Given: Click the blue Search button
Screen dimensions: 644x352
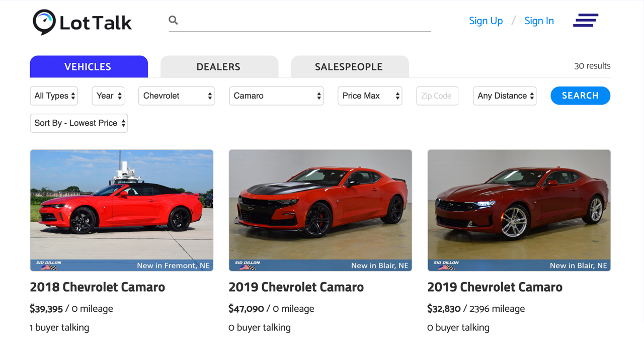Looking at the screenshot, I should 581,96.
